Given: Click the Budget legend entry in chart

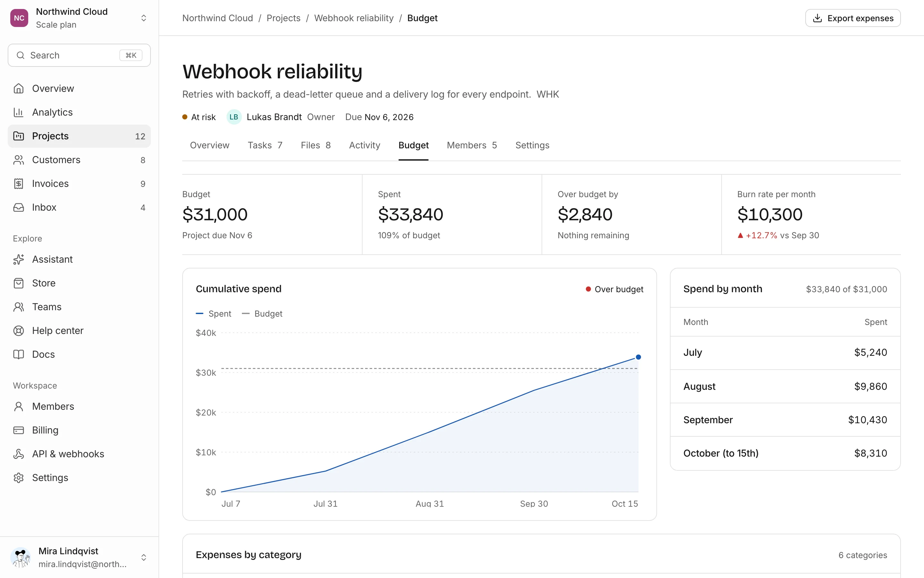Looking at the screenshot, I should 262,313.
